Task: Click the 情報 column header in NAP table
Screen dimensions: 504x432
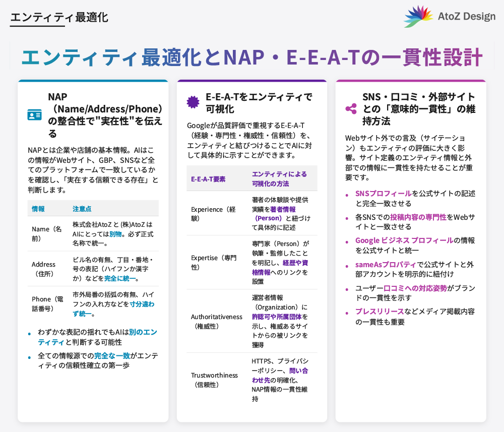Action: 38,209
